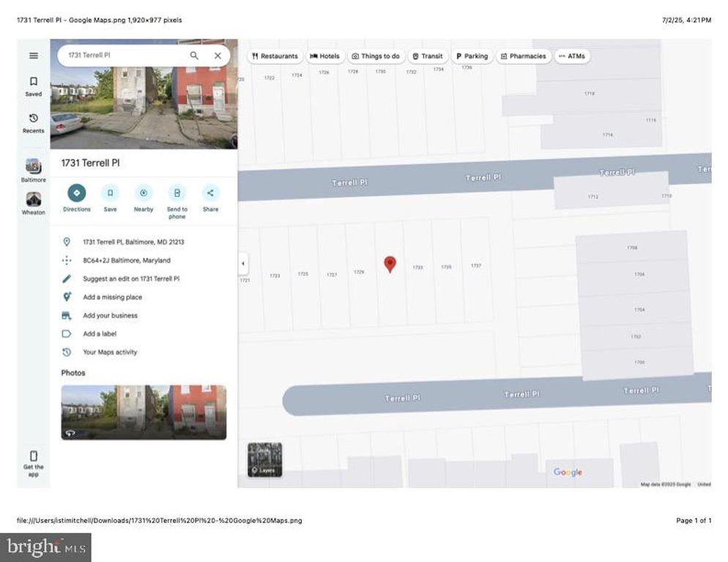Image resolution: width=728 pixels, height=562 pixels.
Task: Open the navigation menu
Action: pyautogui.click(x=33, y=55)
